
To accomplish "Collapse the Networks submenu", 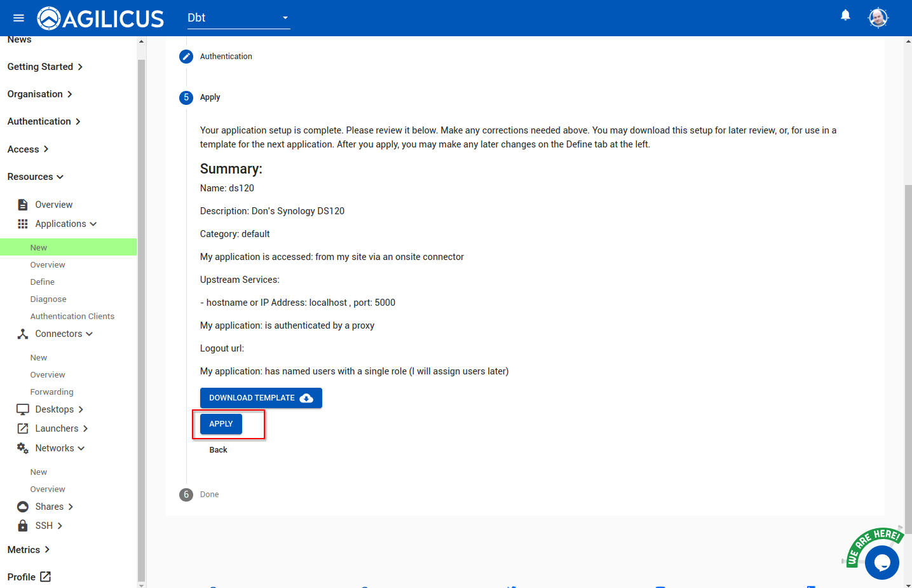I will pyautogui.click(x=60, y=448).
